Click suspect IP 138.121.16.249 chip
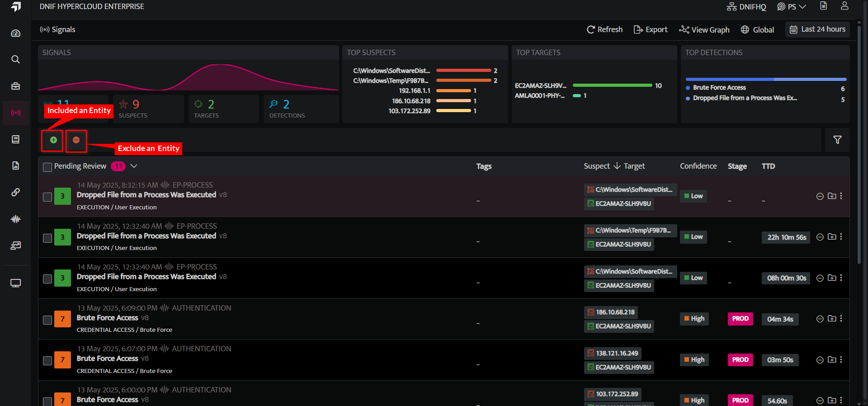The height and width of the screenshot is (406, 868). (613, 353)
